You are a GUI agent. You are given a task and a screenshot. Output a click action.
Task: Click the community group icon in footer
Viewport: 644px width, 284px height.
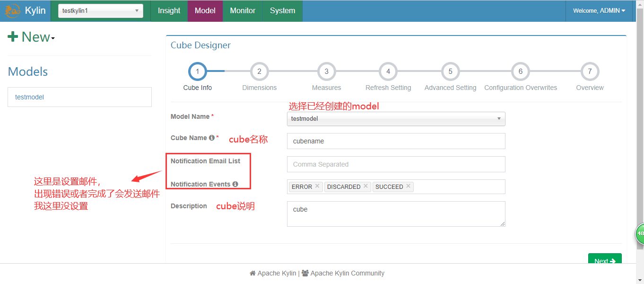pyautogui.click(x=305, y=273)
